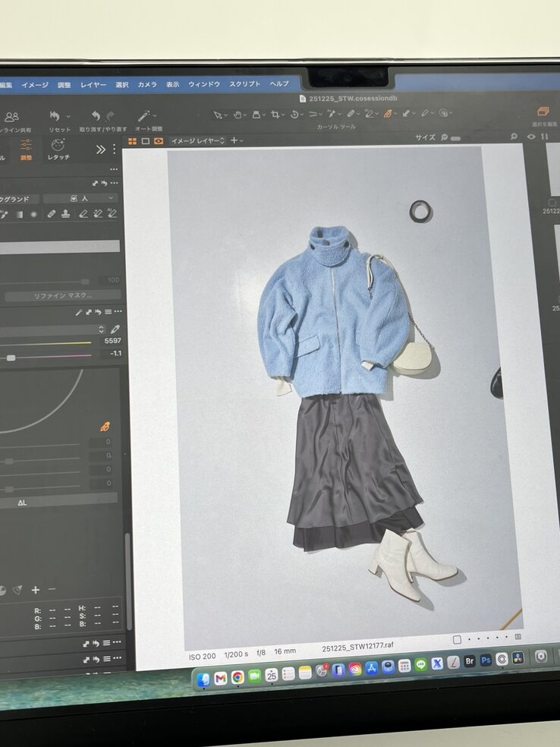Screen dimensions: 560x747
Task: Toggle grid multi-view mode icon
Action: [x=132, y=141]
